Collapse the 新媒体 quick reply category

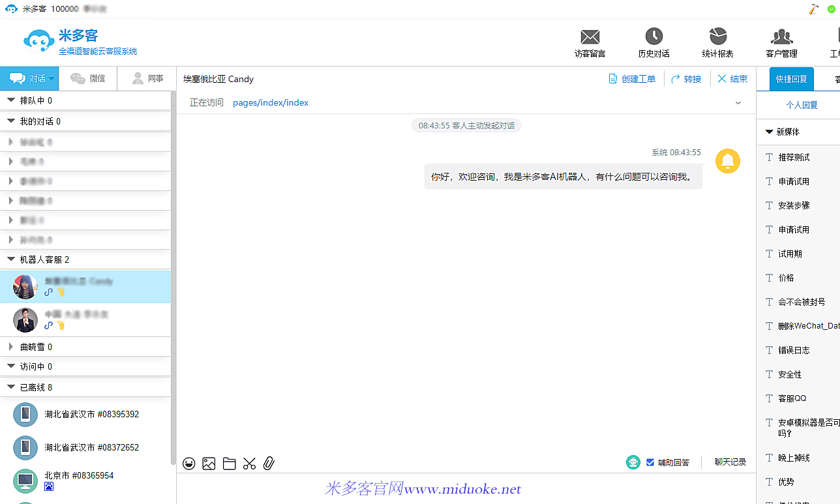[770, 132]
